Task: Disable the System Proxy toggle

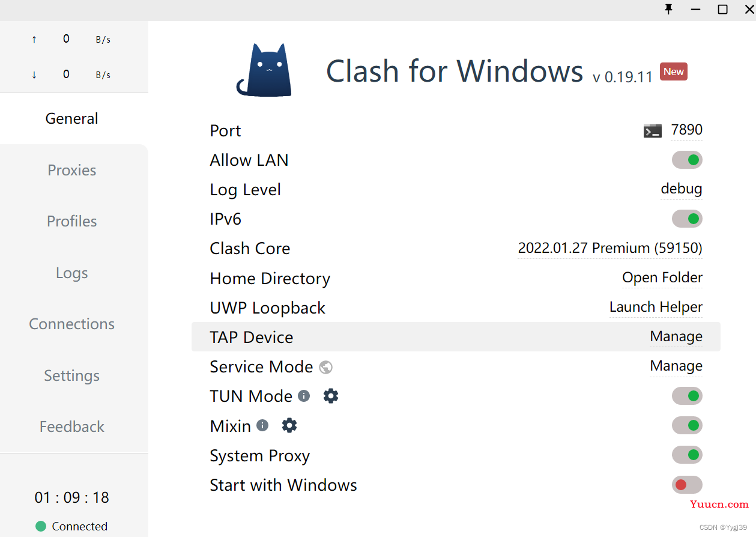Action: click(687, 455)
